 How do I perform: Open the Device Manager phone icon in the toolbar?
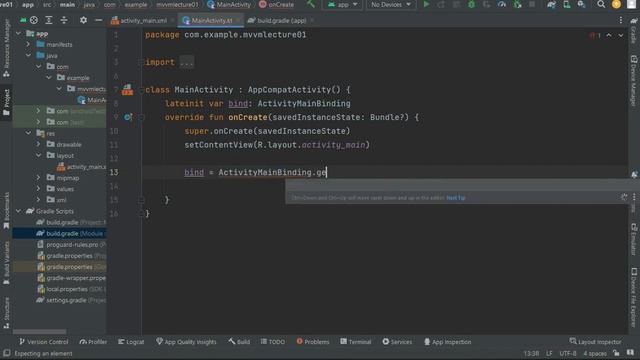(567, 4)
